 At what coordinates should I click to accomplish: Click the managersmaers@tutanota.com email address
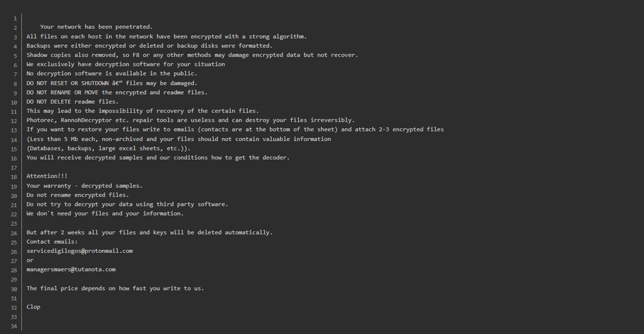[71, 269]
